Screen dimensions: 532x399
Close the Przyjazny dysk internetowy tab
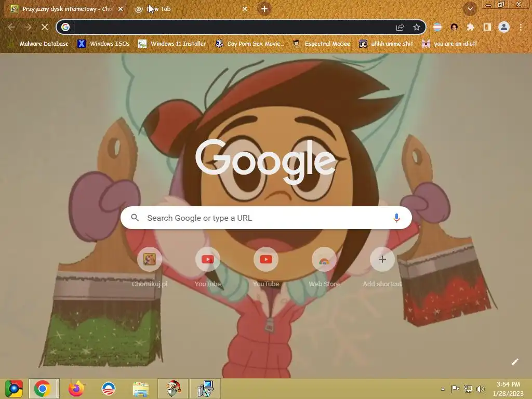tap(121, 9)
